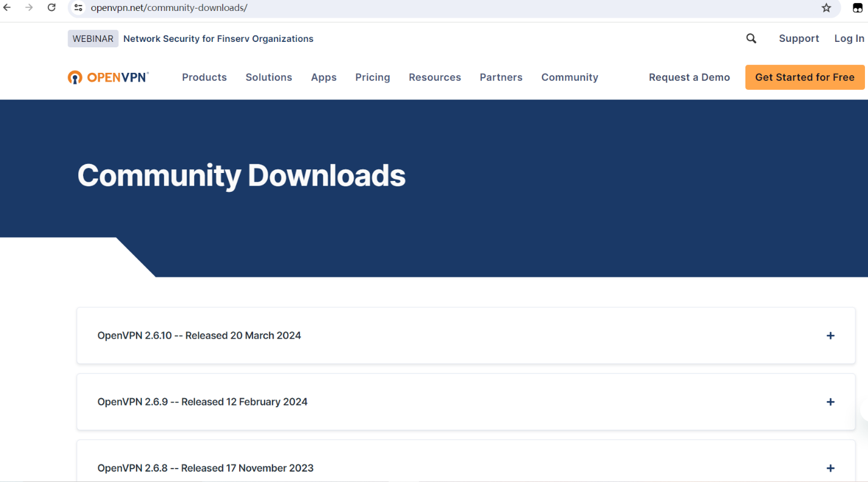This screenshot has width=868, height=482.
Task: Open the Solutions menu
Action: pos(269,77)
